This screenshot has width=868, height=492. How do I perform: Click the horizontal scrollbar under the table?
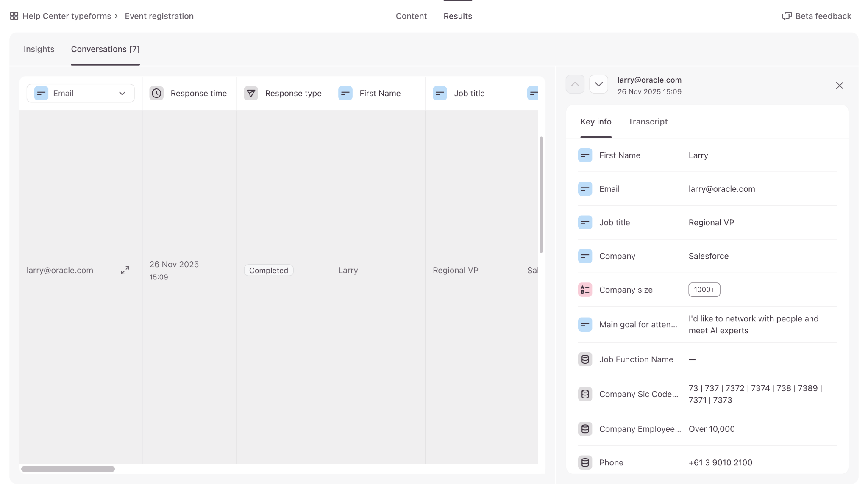pyautogui.click(x=68, y=469)
